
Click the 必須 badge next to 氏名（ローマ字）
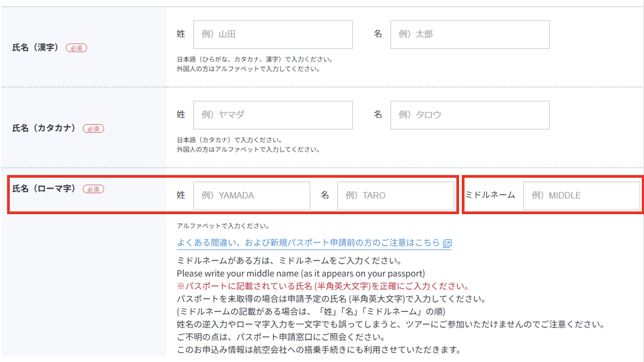click(x=93, y=189)
